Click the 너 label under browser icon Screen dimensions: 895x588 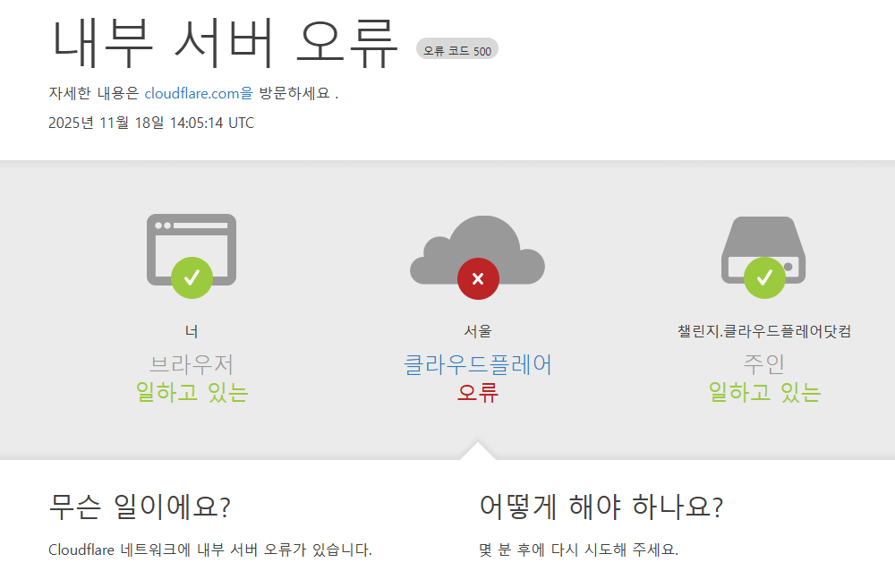[192, 331]
